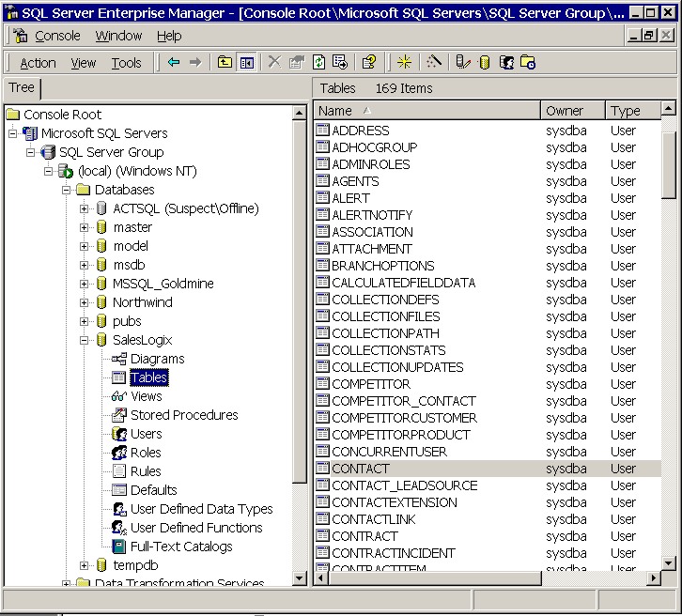Click the Refresh toolbar icon

[x=318, y=62]
